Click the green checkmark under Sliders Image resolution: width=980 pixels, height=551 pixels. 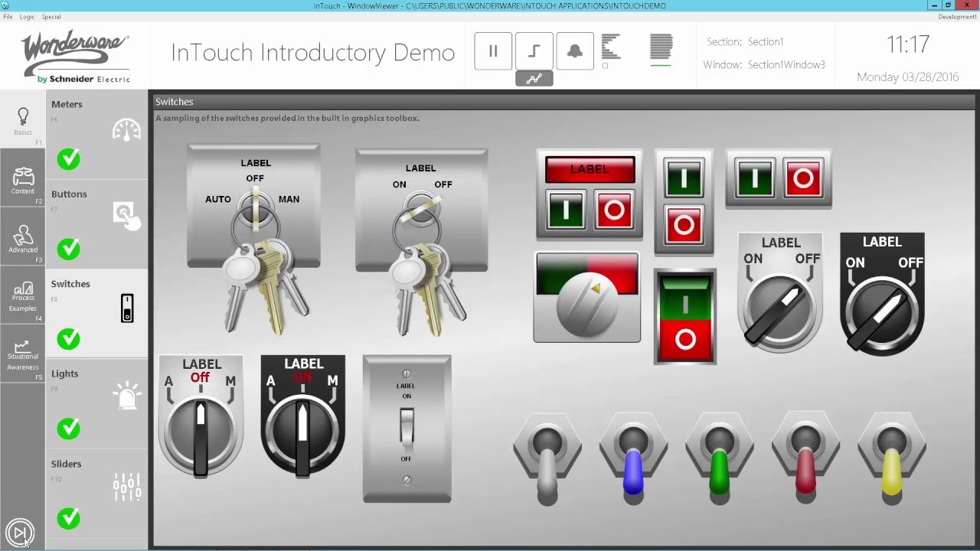coord(69,518)
